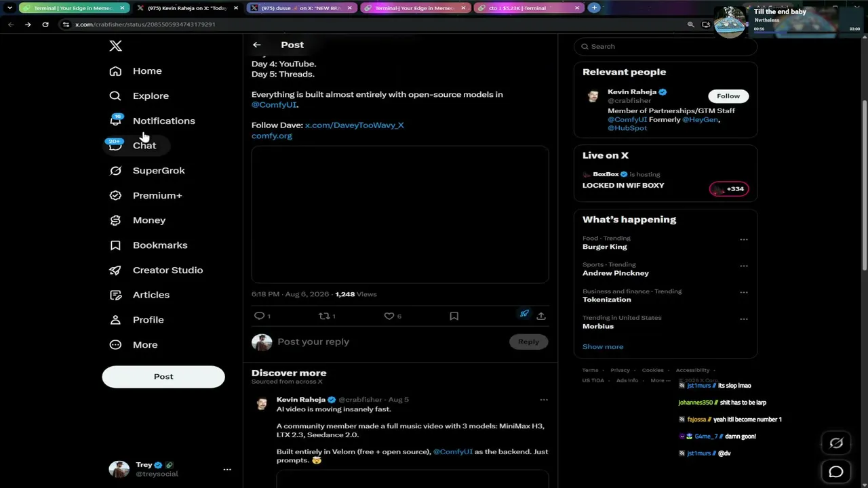Click the browser zoom magnifier icon
Screen dimensions: 868x488
pos(690,24)
